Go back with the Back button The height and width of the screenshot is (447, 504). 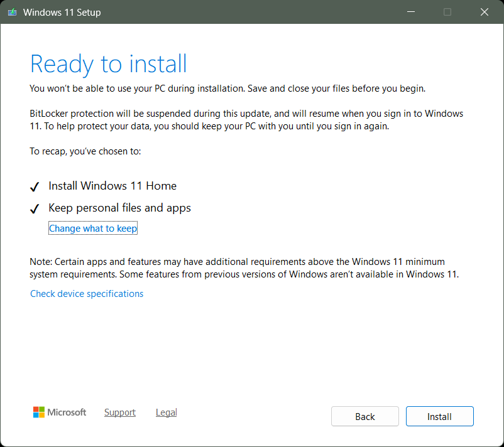click(x=365, y=416)
